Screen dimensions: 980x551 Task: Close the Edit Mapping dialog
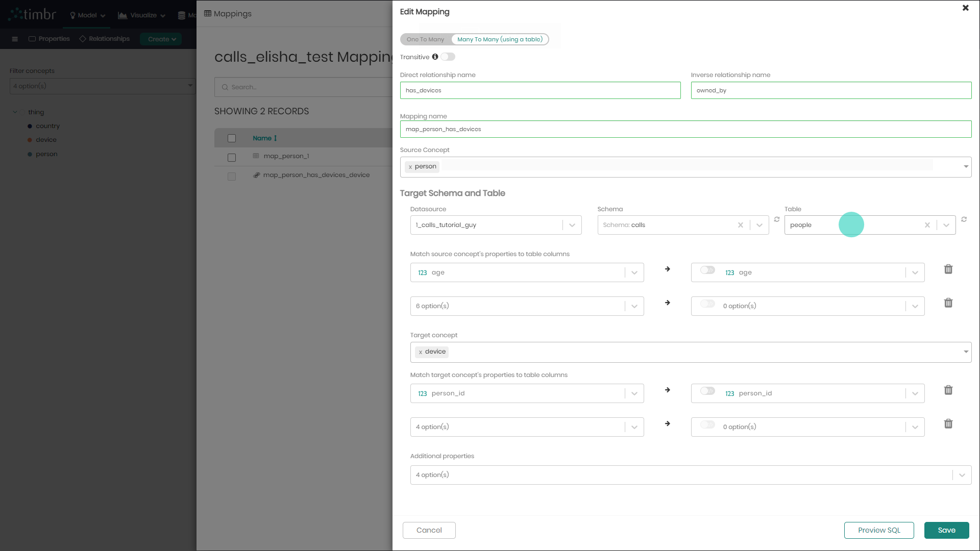(965, 8)
